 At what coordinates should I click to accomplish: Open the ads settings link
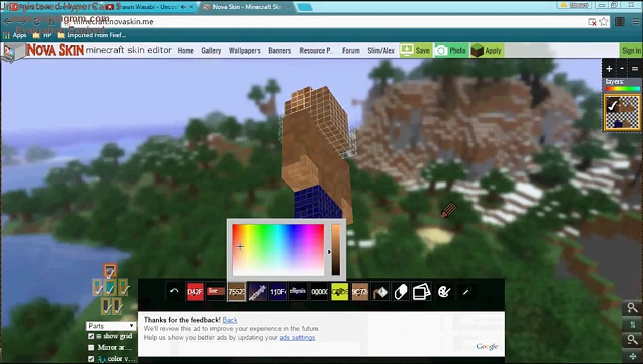[297, 337]
